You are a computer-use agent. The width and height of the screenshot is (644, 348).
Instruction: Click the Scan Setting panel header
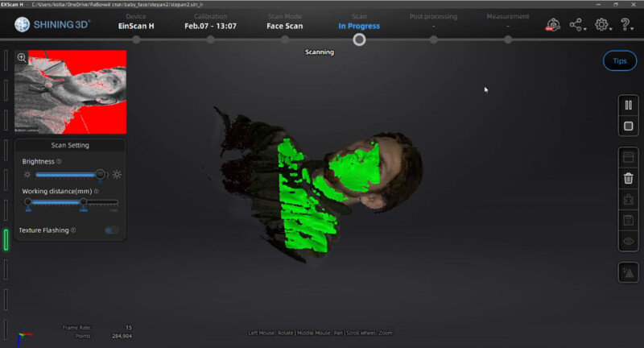tap(70, 145)
